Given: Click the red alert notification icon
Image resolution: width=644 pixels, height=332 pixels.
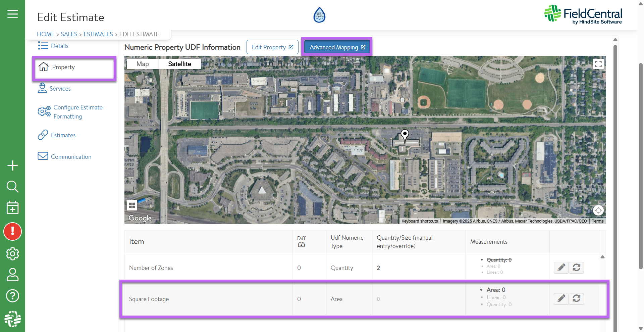Looking at the screenshot, I should [12, 231].
